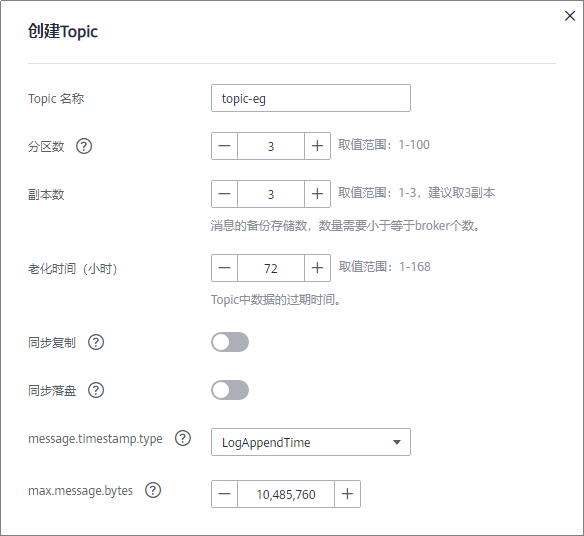Close the 创建Topic dialog
The image size is (584, 536).
pyautogui.click(x=569, y=16)
